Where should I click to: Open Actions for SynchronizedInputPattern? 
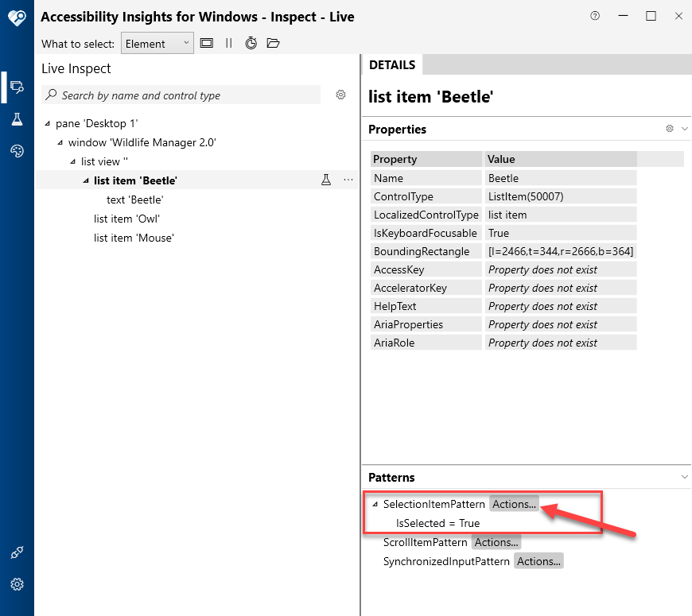(538, 561)
